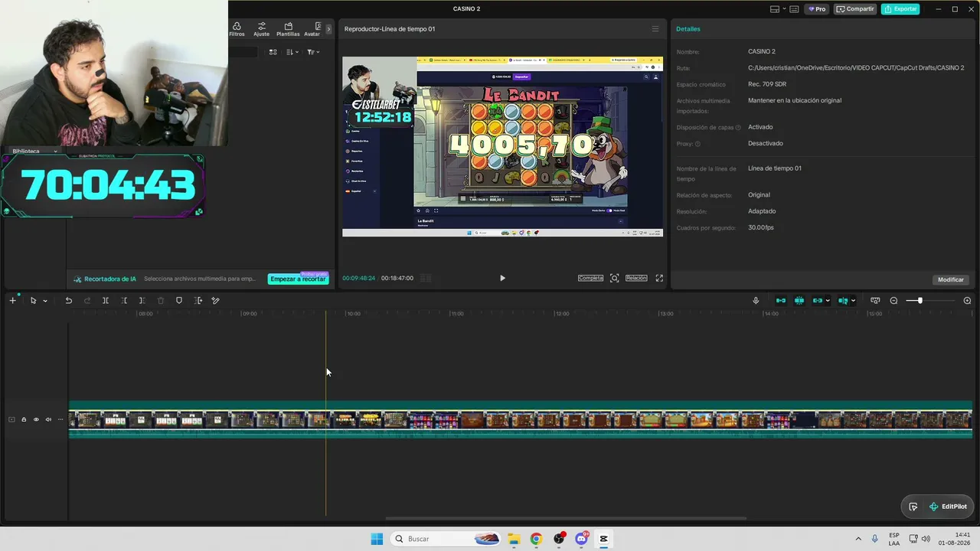The width and height of the screenshot is (980, 551).
Task: Open the Plantillas tab
Action: [288, 29]
